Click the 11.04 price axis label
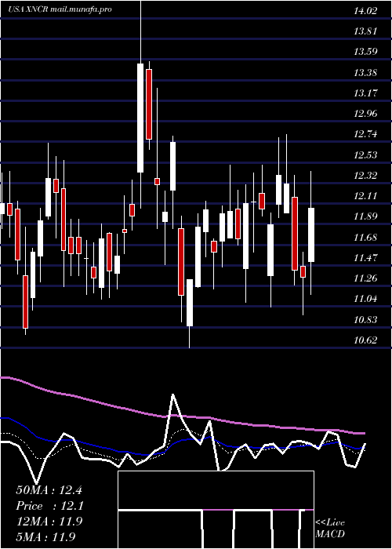Screen dimensions: 392x549 click(x=365, y=299)
